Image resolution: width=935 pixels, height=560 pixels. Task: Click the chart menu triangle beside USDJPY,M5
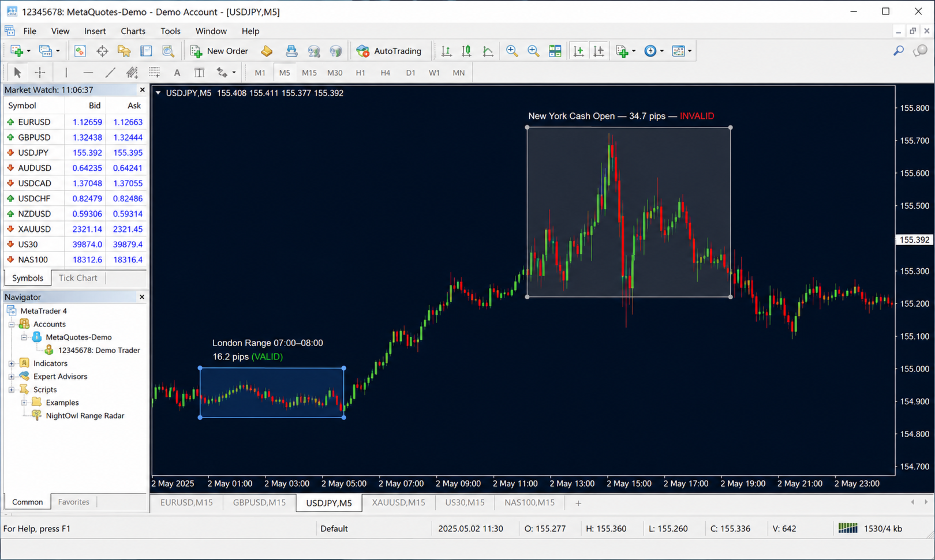coord(158,93)
